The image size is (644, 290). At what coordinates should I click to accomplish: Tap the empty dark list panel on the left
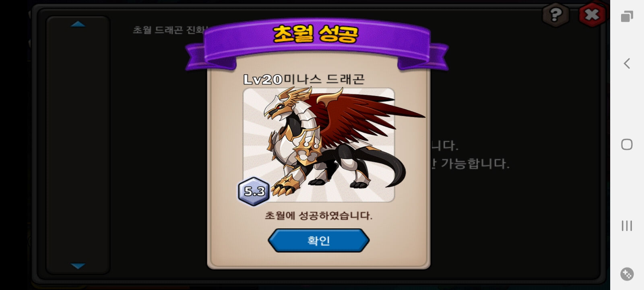click(x=78, y=145)
